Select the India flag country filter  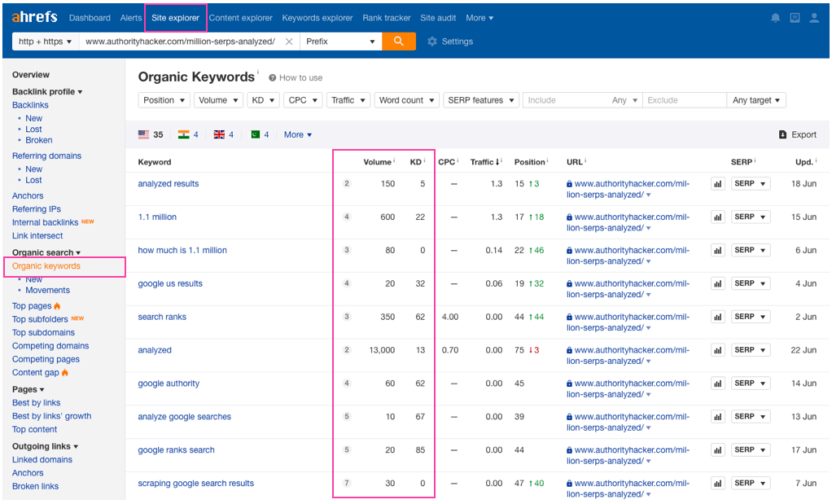click(x=184, y=135)
